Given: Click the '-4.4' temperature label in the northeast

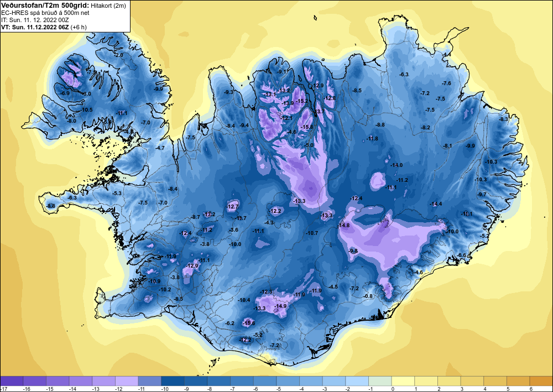Looking at the screenshot, I should pos(447,54).
